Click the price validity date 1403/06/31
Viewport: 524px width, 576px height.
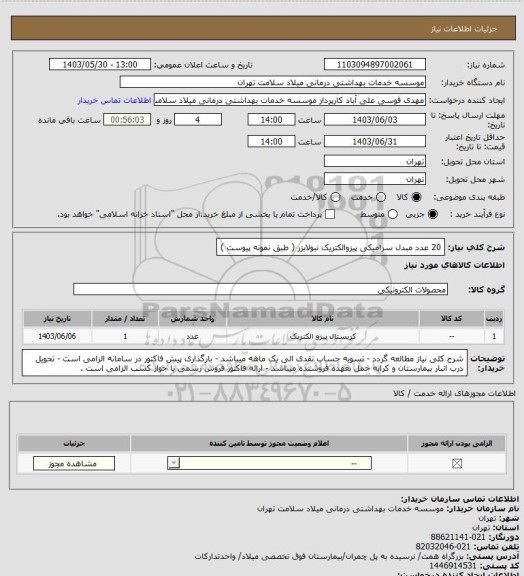pos(375,141)
